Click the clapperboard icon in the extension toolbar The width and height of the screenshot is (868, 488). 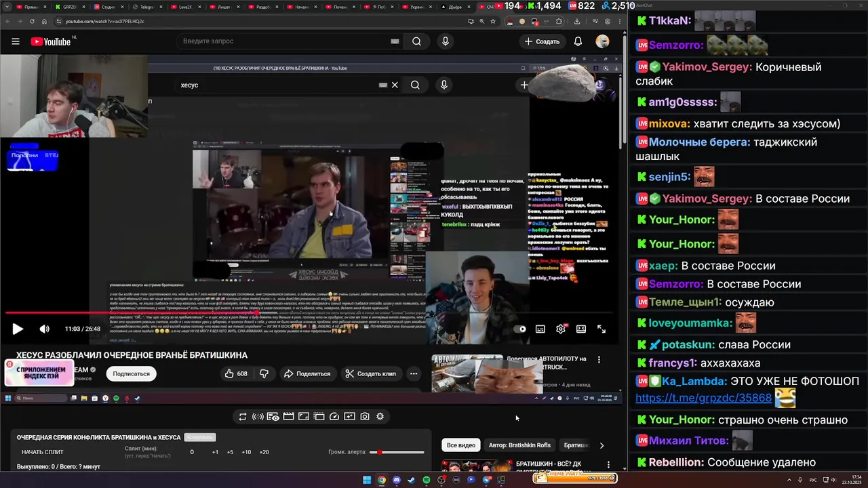(288, 417)
